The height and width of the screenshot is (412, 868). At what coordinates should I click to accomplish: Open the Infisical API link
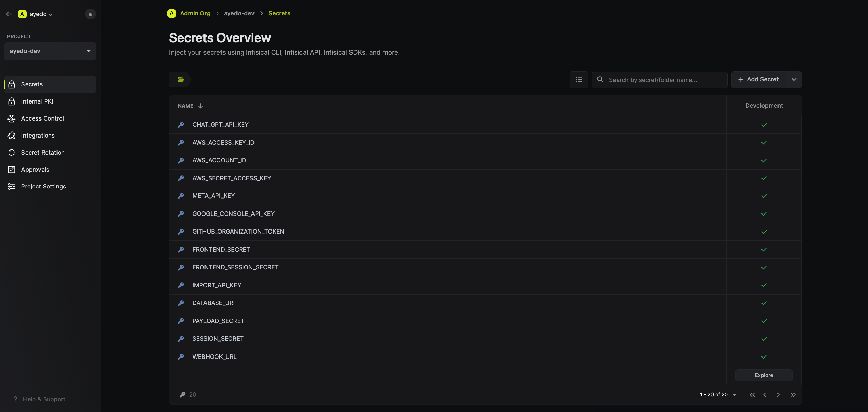pos(302,52)
